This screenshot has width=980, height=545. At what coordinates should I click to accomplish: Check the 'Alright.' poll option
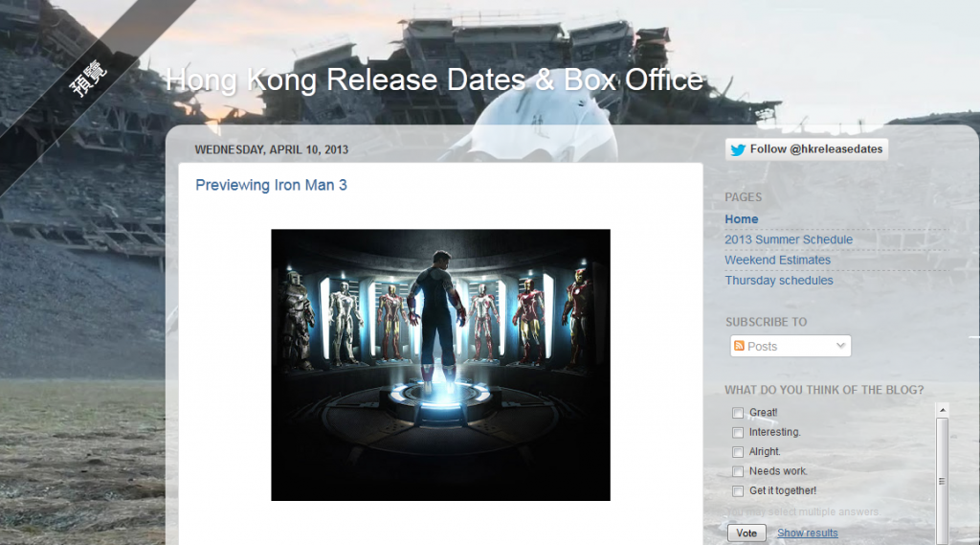coord(738,452)
